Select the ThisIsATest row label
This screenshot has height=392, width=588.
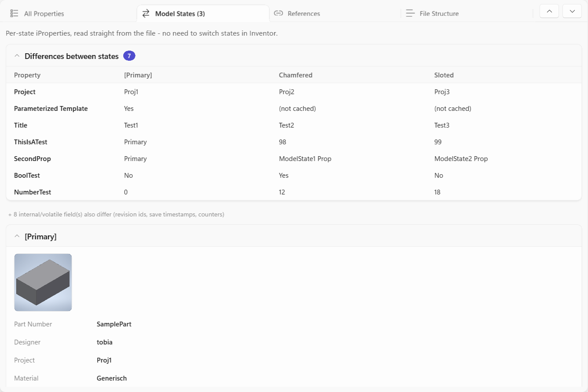tap(31, 142)
